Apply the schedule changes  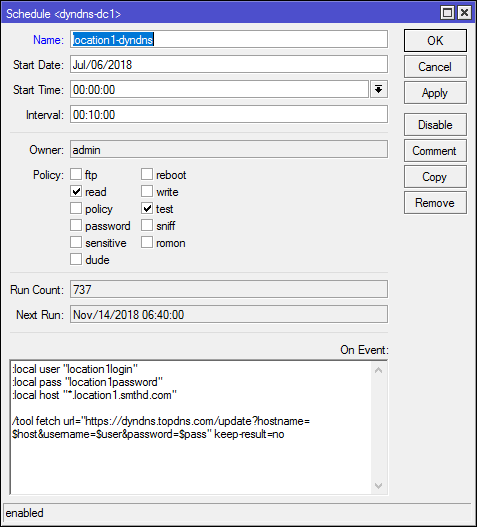pyautogui.click(x=435, y=92)
